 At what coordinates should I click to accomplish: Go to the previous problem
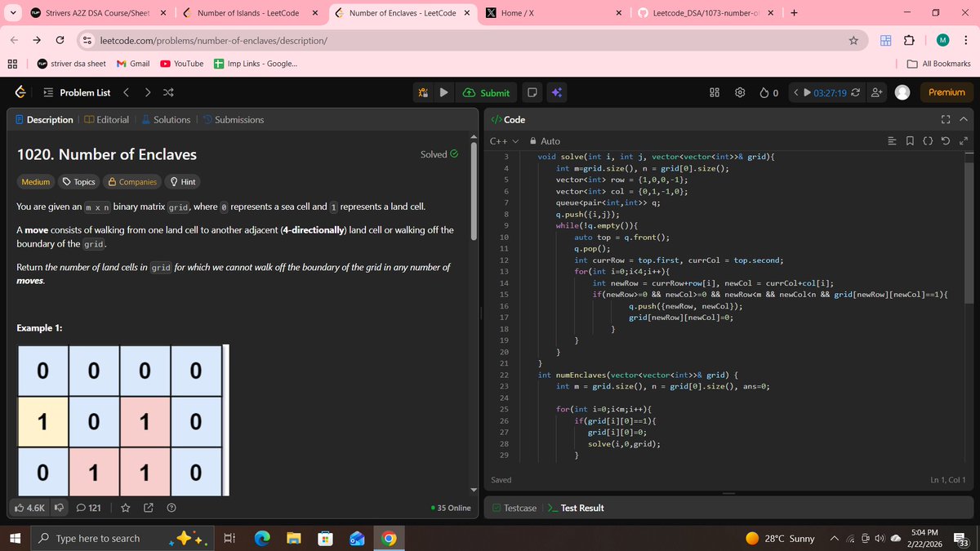coord(126,93)
